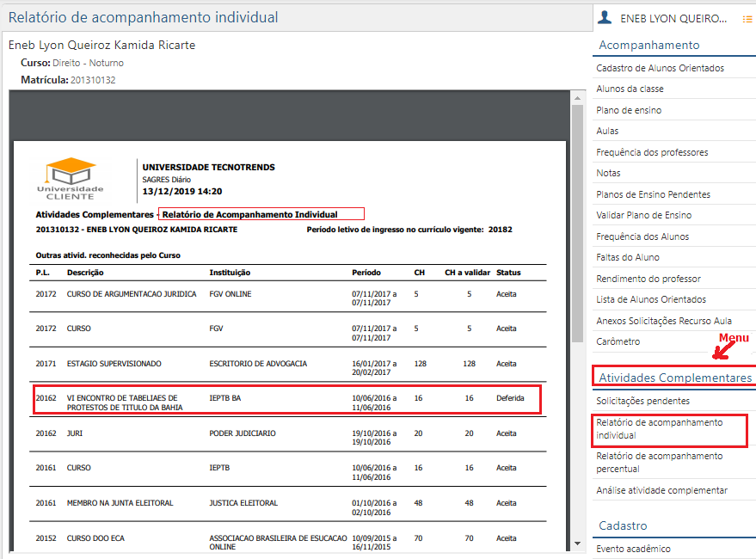Click Aulas in the Acompanhamento menu
This screenshot has width=756, height=559.
click(606, 131)
